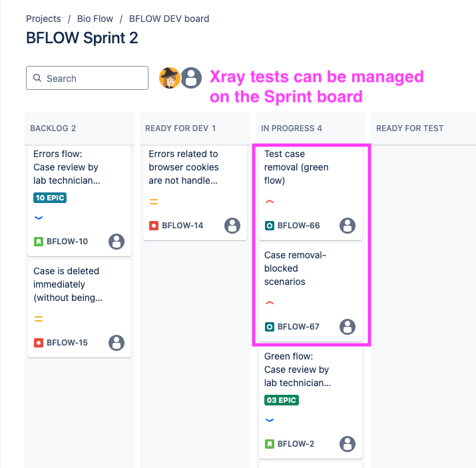Open the Projects breadcrumb link
The image size is (476, 468).
tap(43, 19)
